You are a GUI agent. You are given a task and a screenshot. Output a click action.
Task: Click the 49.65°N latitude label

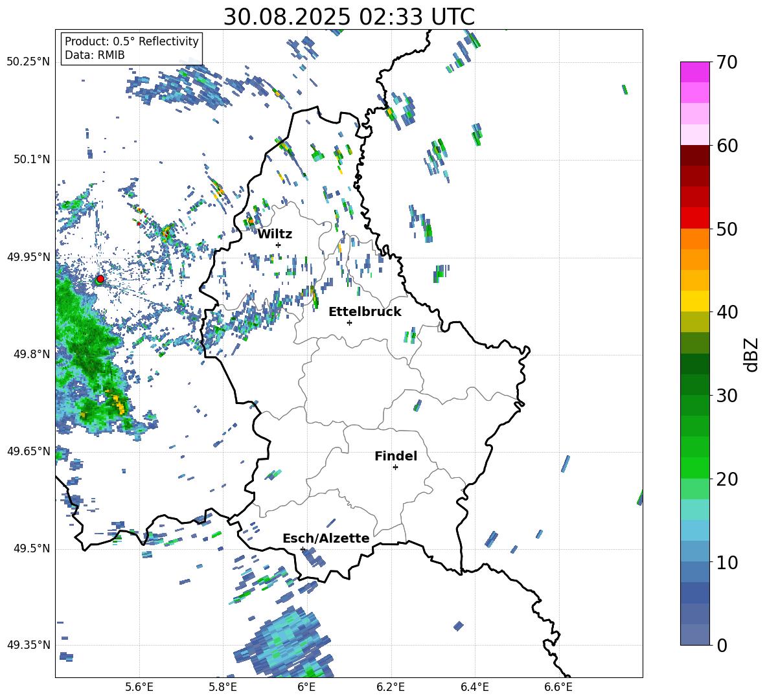click(29, 451)
